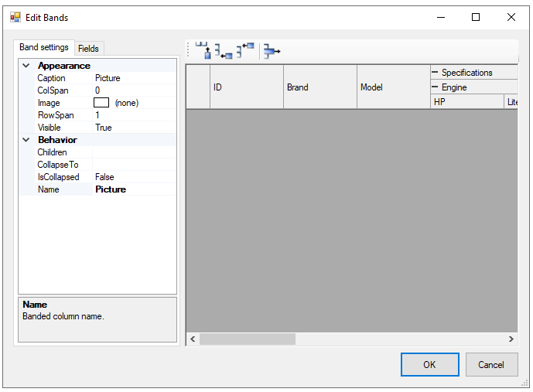Collapse the Engine band
This screenshot has width=533, height=392.
tap(435, 87)
